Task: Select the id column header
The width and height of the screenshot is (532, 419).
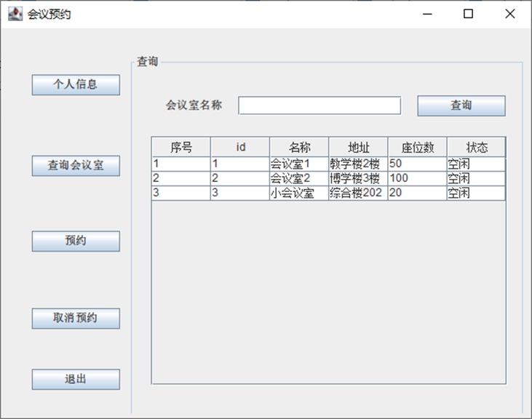Action: coord(240,147)
